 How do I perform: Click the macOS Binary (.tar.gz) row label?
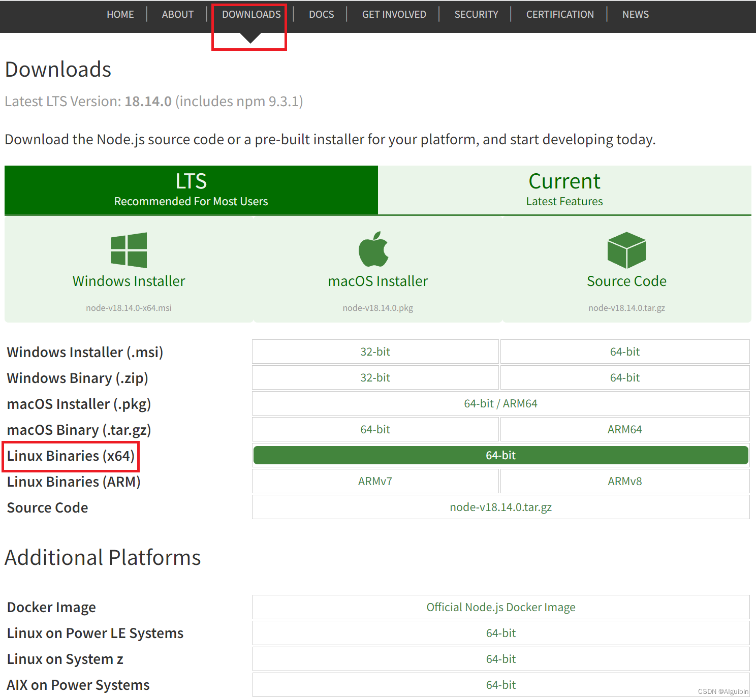[79, 430]
